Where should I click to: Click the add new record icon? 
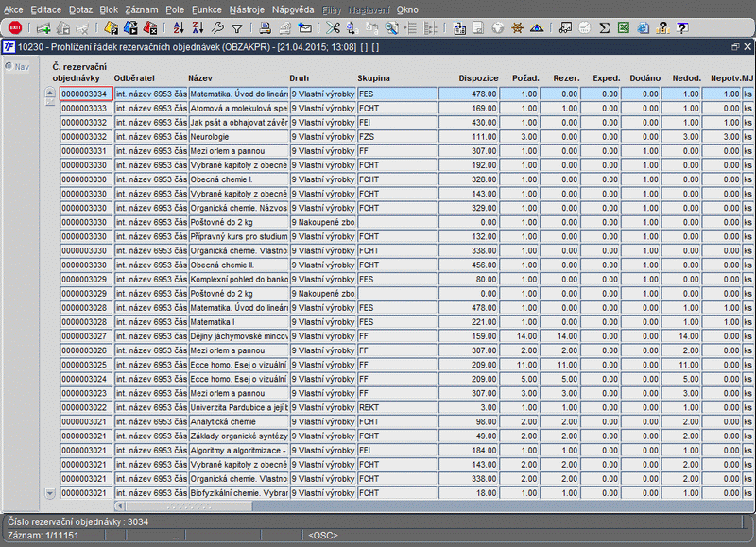pyautogui.click(x=43, y=28)
